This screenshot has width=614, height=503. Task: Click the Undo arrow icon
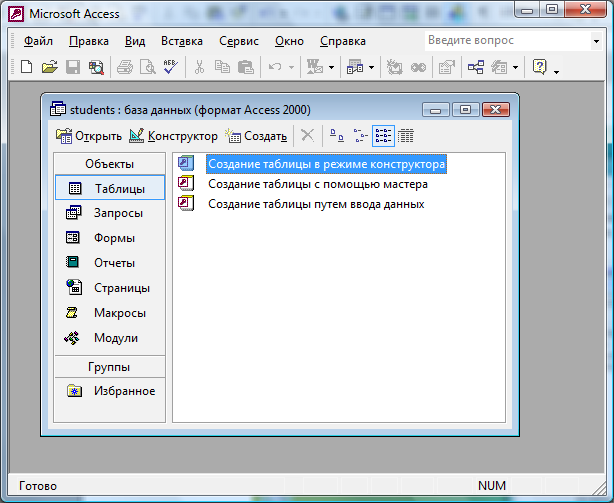(x=275, y=67)
